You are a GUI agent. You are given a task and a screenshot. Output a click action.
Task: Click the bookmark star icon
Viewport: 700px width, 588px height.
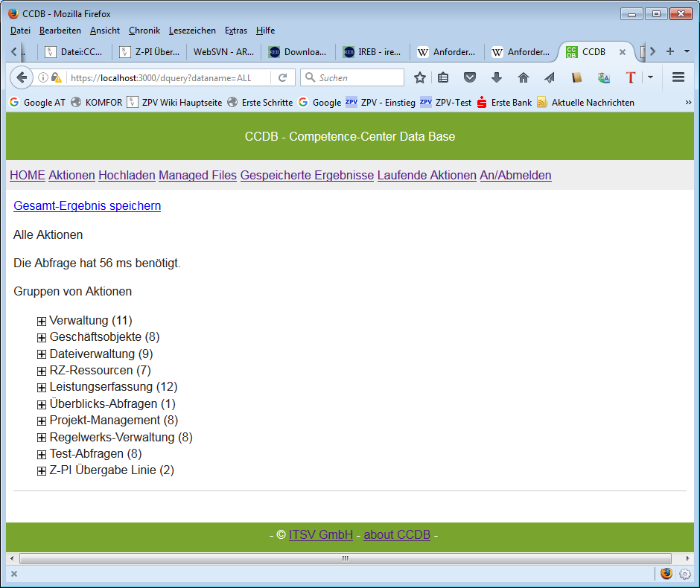tap(420, 77)
